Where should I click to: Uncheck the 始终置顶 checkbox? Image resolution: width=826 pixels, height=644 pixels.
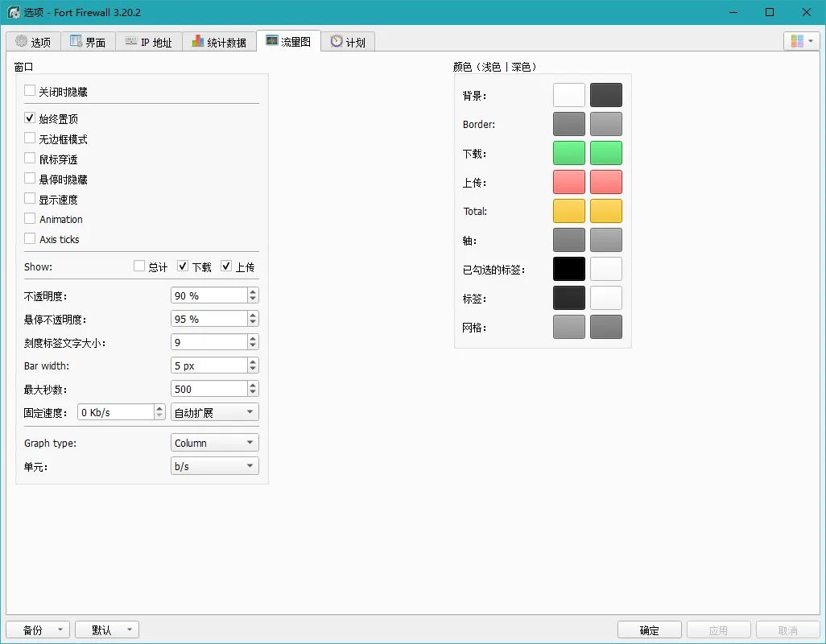point(30,118)
